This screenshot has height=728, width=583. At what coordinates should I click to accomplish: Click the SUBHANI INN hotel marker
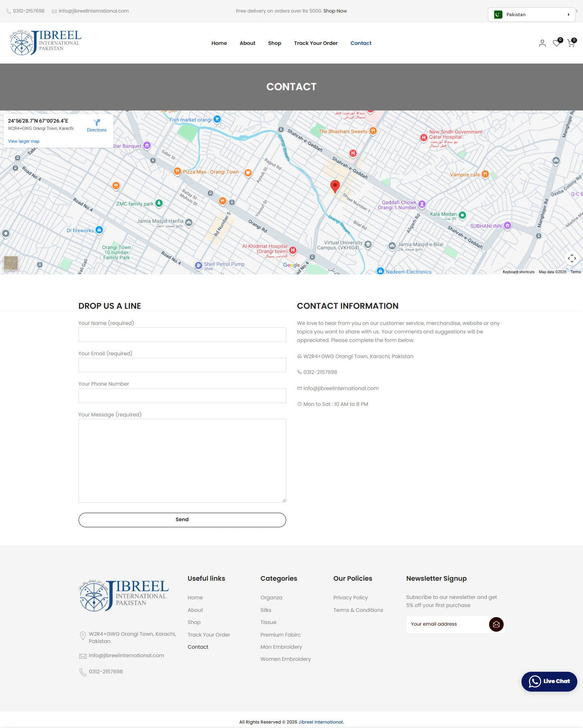point(508,225)
